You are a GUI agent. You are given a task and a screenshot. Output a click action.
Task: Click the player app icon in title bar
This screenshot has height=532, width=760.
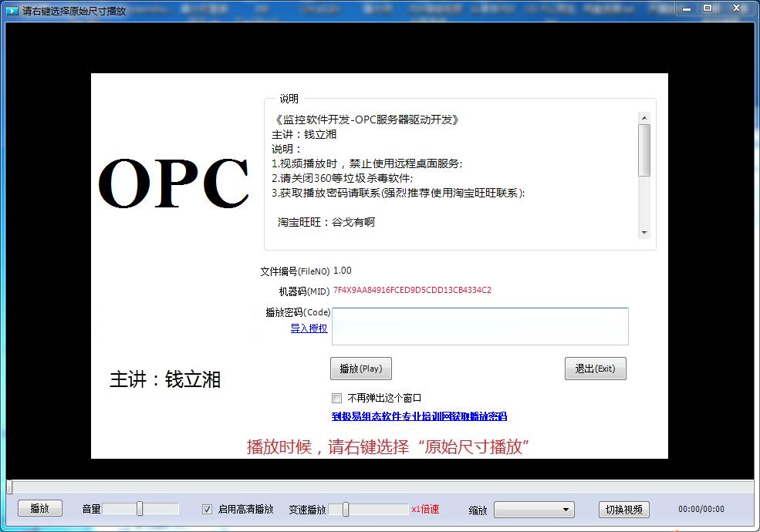(12, 11)
